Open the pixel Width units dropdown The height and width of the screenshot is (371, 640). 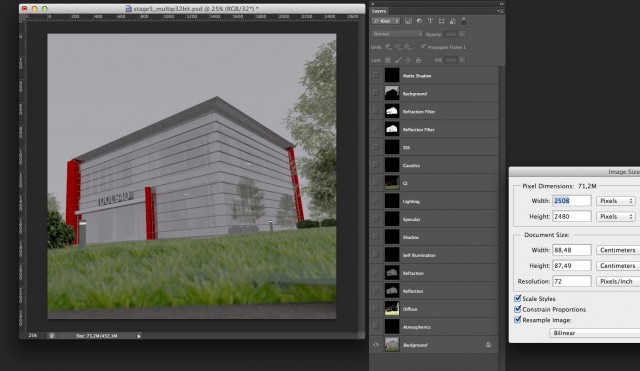point(616,201)
